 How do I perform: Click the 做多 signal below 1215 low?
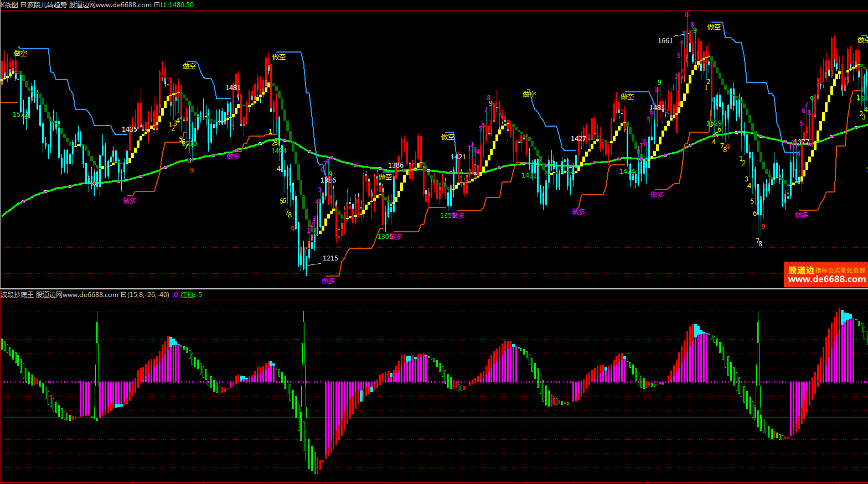click(x=328, y=281)
